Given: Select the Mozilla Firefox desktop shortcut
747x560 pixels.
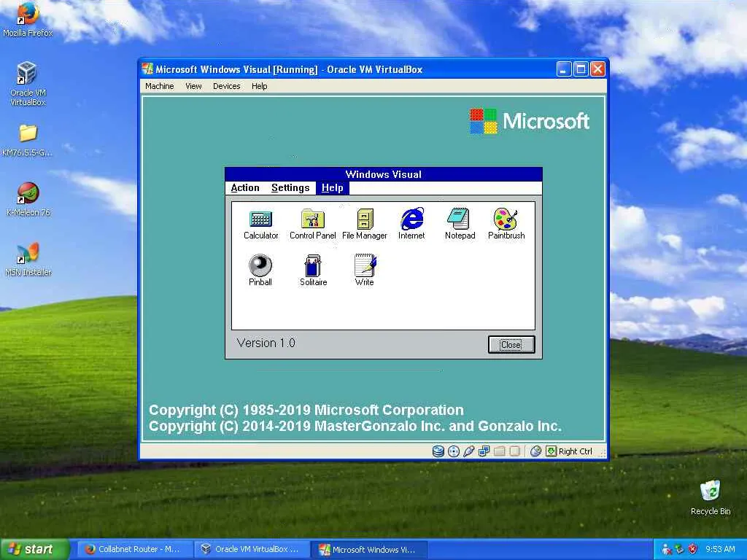Looking at the screenshot, I should [28, 20].
